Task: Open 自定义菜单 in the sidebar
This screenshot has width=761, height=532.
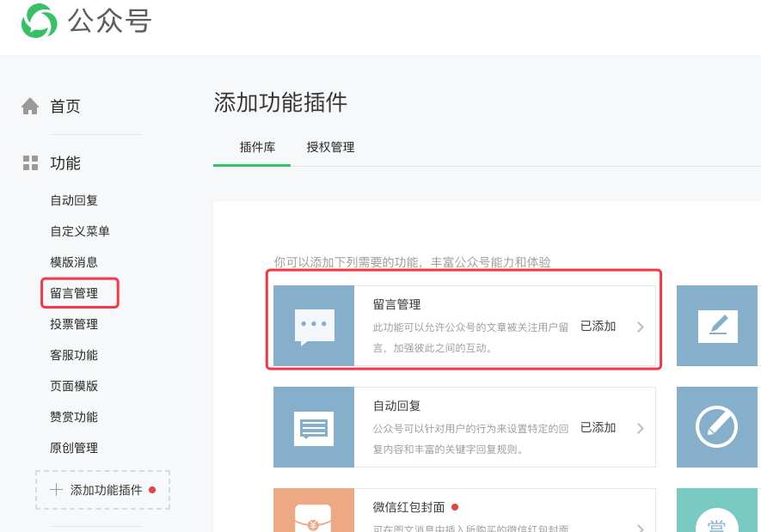Action: 80,231
